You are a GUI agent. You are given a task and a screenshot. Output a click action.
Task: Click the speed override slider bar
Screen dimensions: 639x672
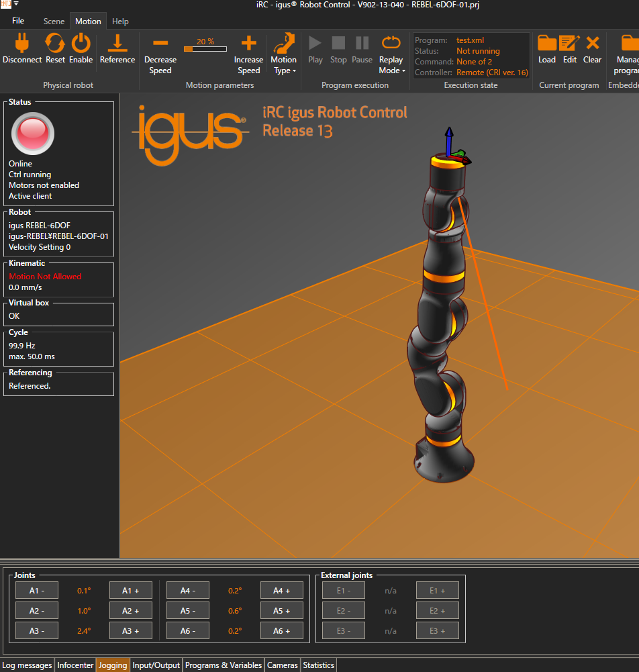205,49
